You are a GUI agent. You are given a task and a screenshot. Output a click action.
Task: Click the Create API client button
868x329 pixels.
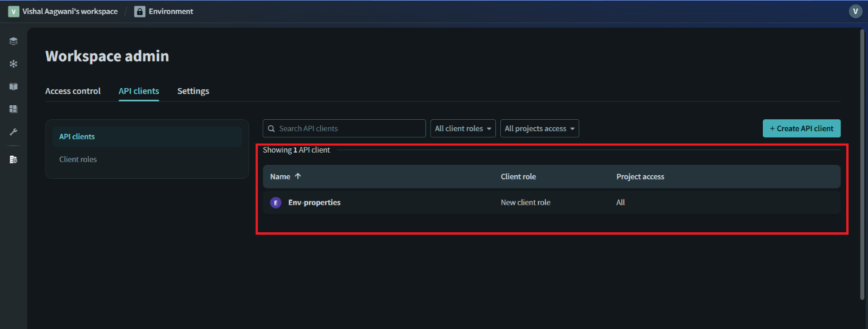tap(801, 128)
